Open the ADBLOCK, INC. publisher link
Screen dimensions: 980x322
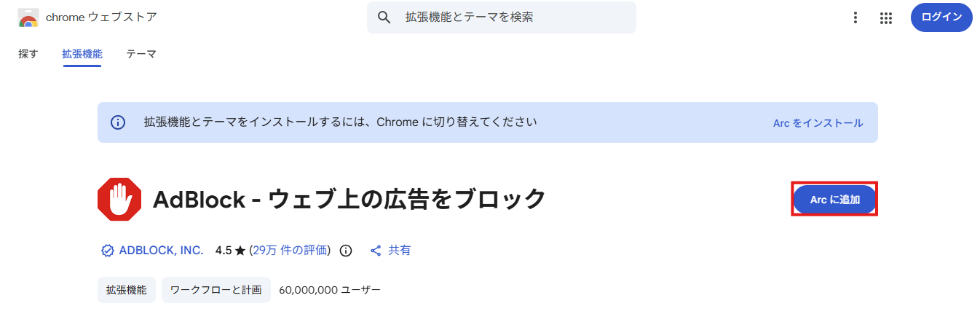point(161,251)
